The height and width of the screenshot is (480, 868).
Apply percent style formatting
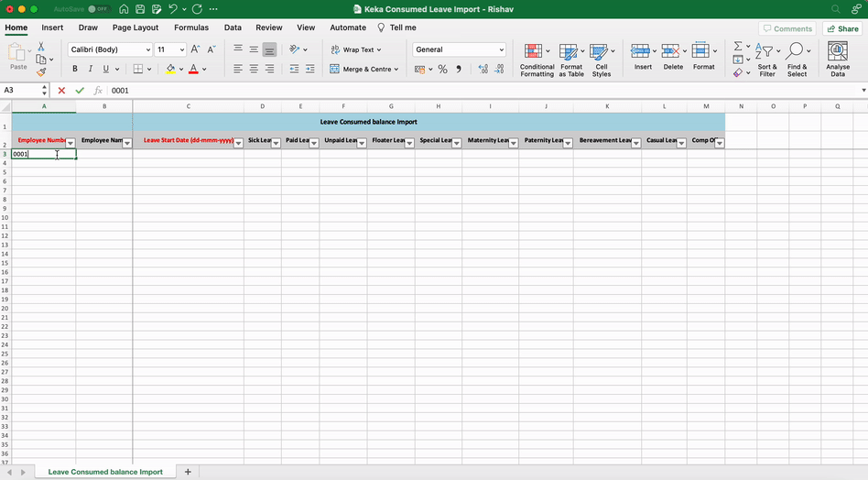(442, 70)
